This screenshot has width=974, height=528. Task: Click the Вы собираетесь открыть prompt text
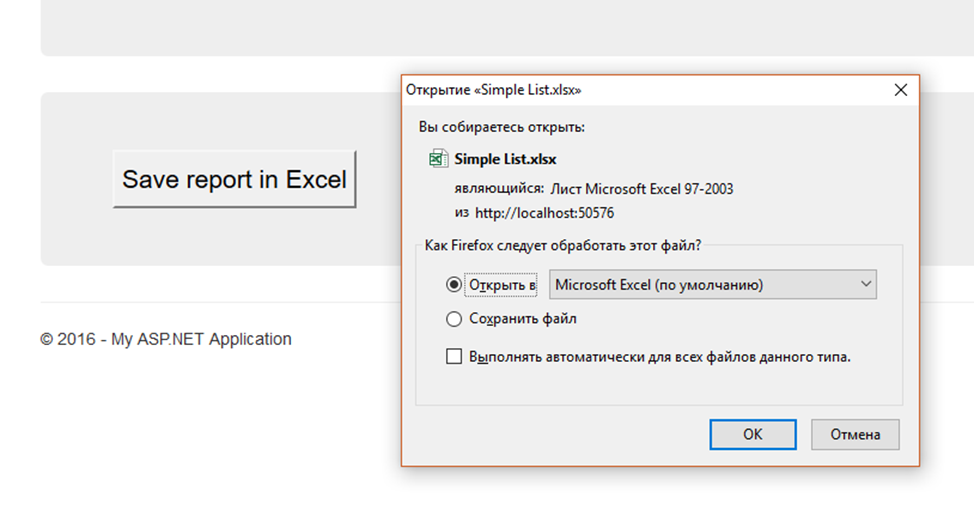pyautogui.click(x=501, y=127)
